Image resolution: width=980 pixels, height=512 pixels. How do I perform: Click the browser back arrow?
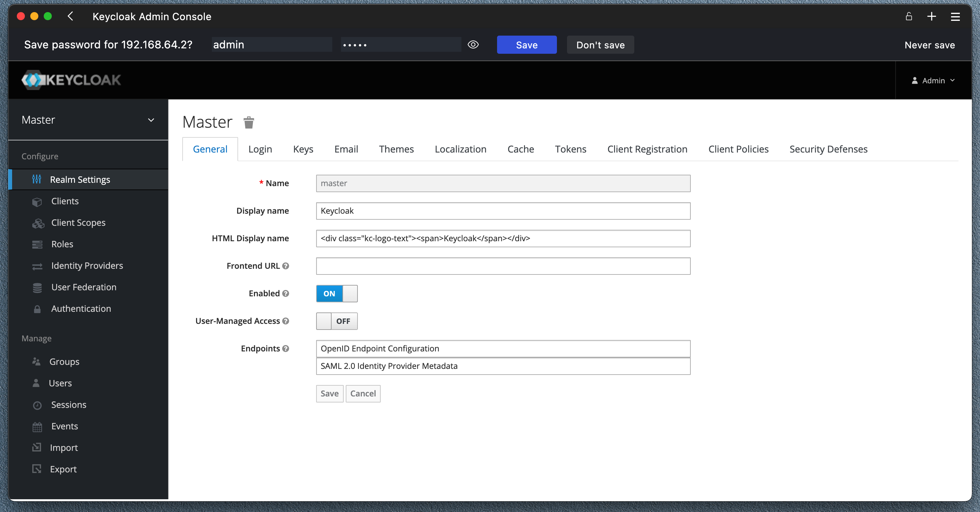point(70,16)
